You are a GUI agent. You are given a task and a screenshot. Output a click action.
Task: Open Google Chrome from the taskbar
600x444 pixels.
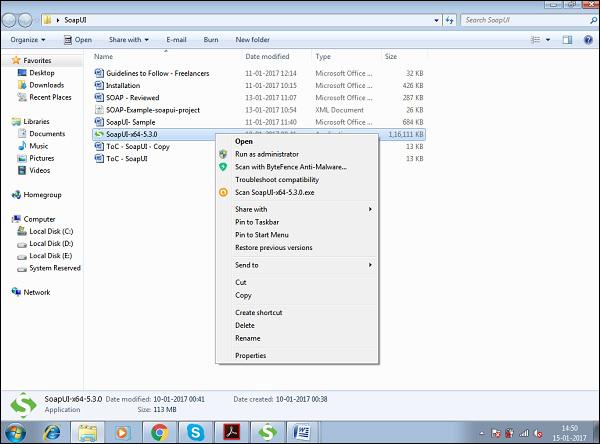click(160, 433)
